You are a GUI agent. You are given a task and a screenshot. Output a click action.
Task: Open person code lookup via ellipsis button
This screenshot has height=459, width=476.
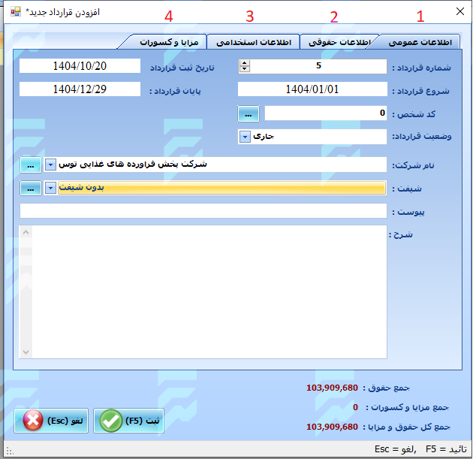pyautogui.click(x=249, y=113)
